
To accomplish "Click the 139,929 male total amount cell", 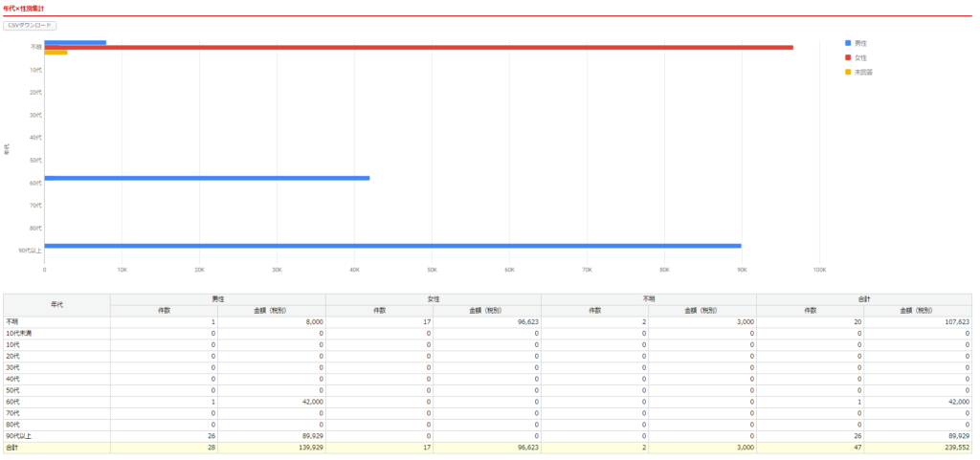I will coord(272,448).
